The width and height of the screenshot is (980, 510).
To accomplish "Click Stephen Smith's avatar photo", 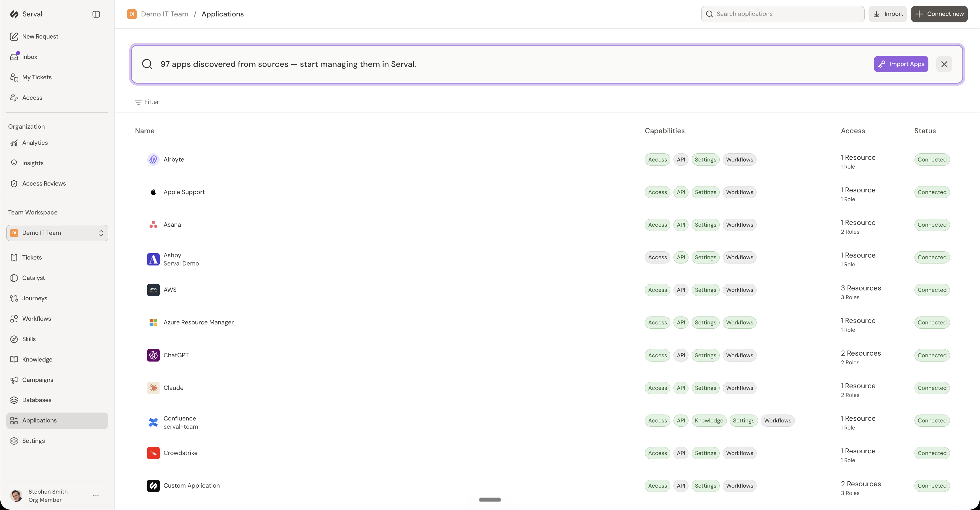I will click(16, 496).
